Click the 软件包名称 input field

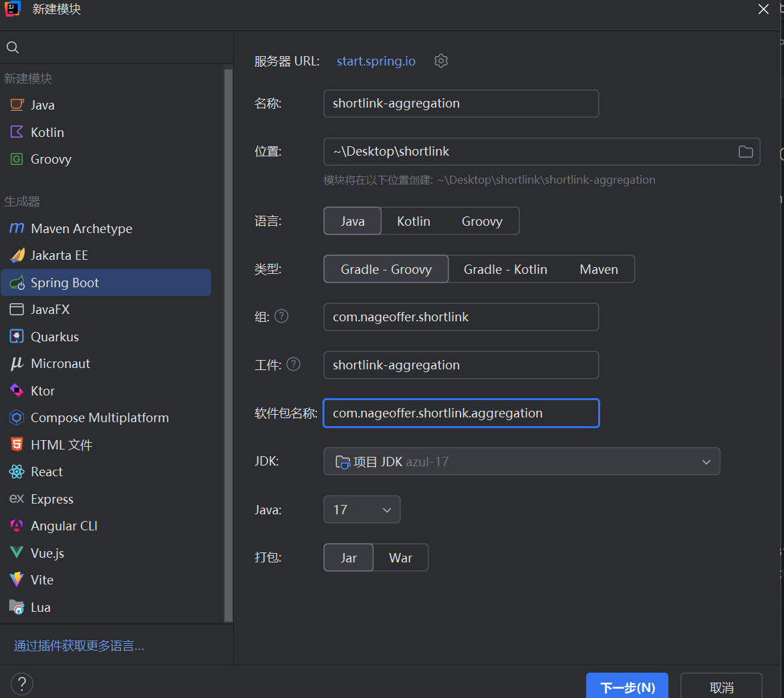(x=461, y=413)
